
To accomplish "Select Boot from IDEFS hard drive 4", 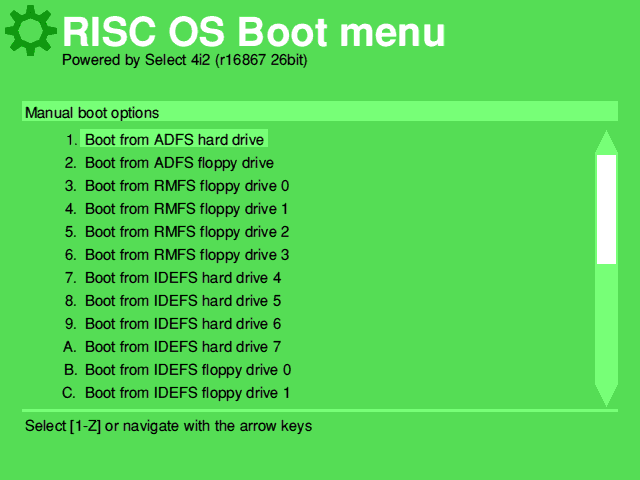I will (183, 278).
